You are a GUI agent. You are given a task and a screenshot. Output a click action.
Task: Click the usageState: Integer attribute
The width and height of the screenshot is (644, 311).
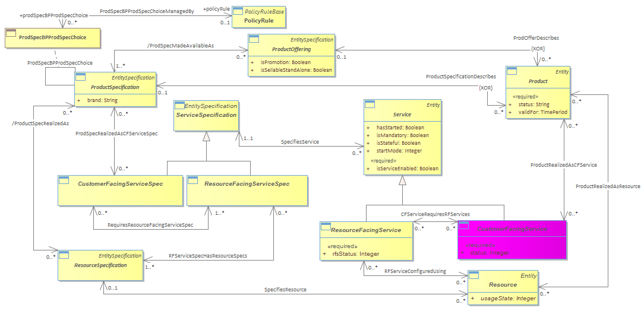point(508,299)
